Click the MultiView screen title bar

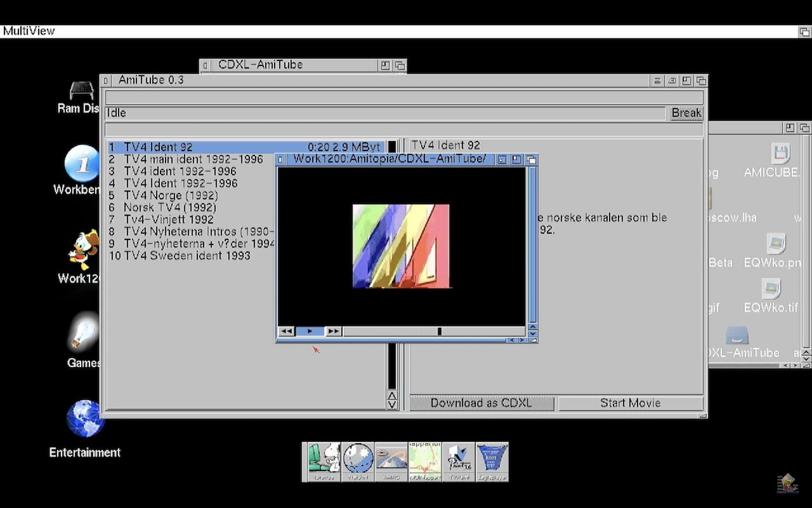click(x=398, y=31)
